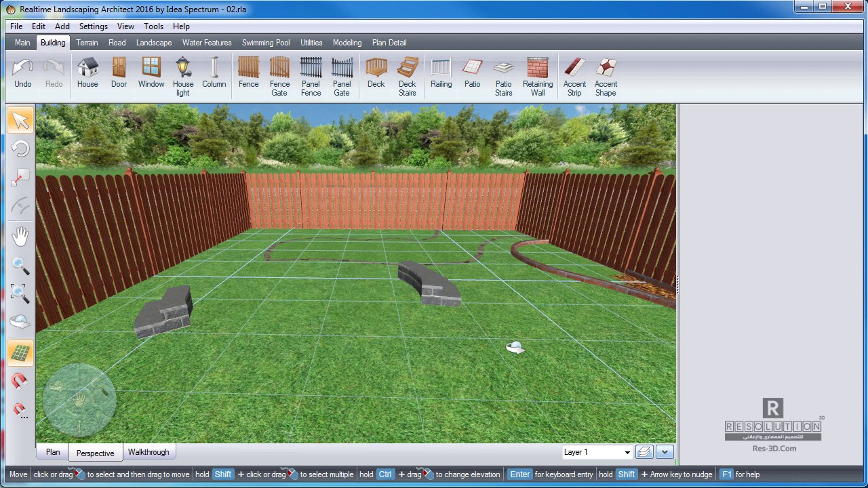Image resolution: width=868 pixels, height=488 pixels.
Task: Open the Help menu
Action: [181, 26]
